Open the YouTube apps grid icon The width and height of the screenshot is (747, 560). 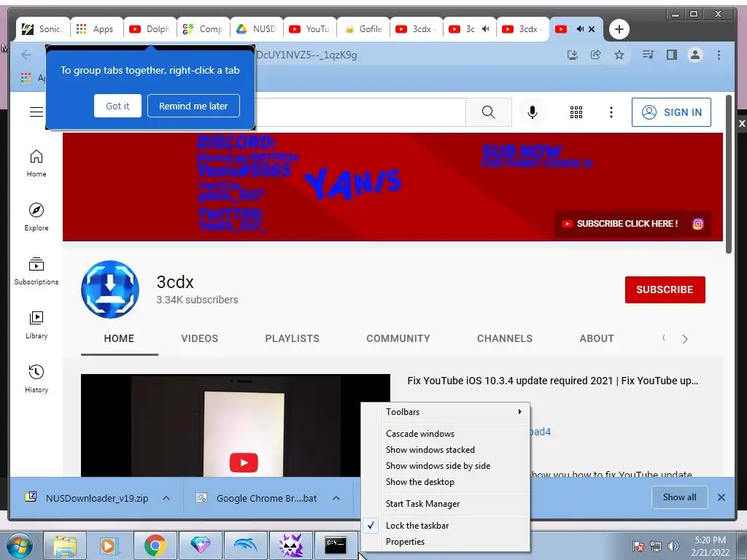click(576, 112)
